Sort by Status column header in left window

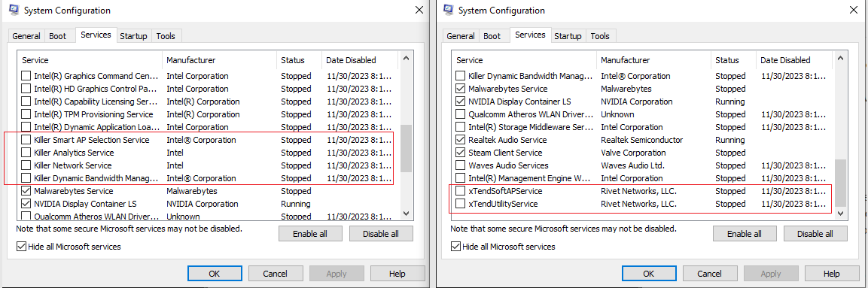pos(300,60)
